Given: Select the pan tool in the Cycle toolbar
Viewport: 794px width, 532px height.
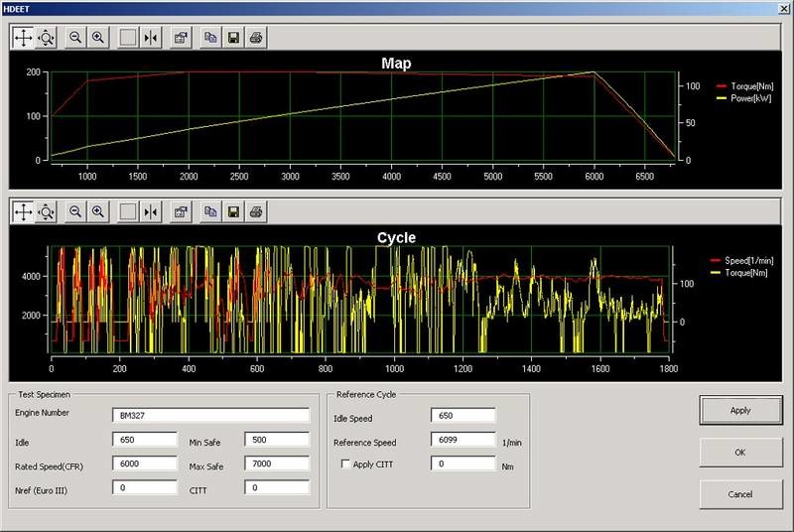Looking at the screenshot, I should click(x=23, y=212).
